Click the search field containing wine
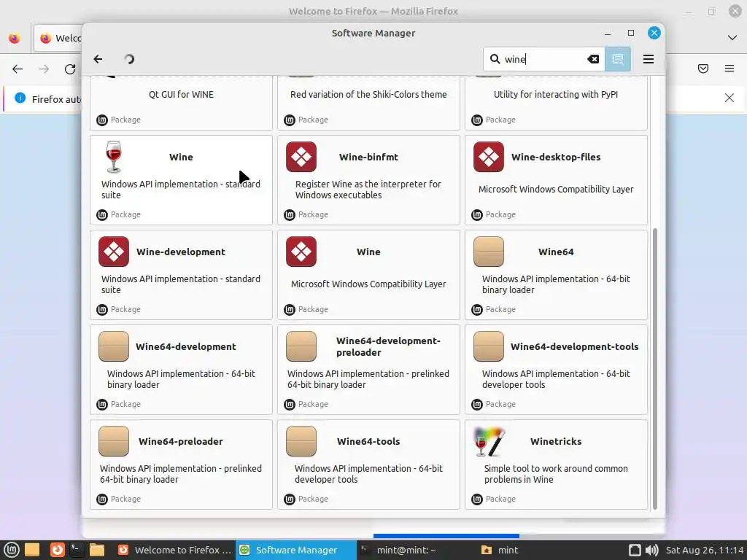 pyautogui.click(x=543, y=59)
